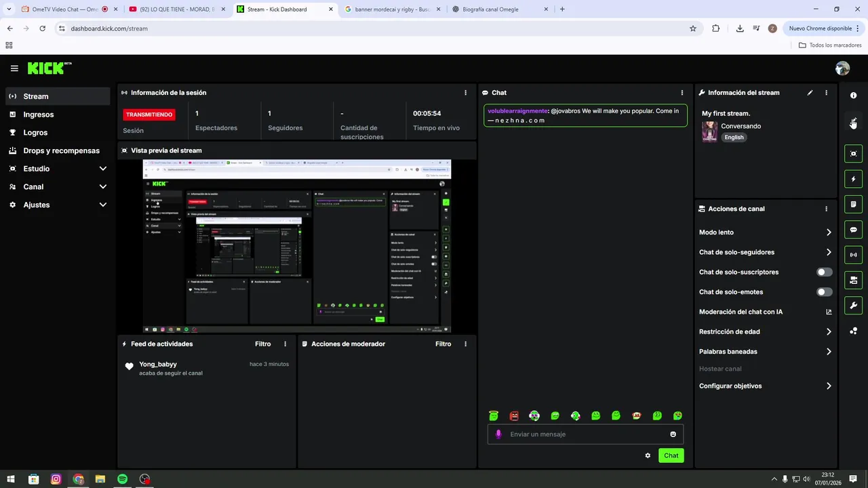Switch to LO QUE TIENE - MORAD YouTube tab

click(x=178, y=9)
